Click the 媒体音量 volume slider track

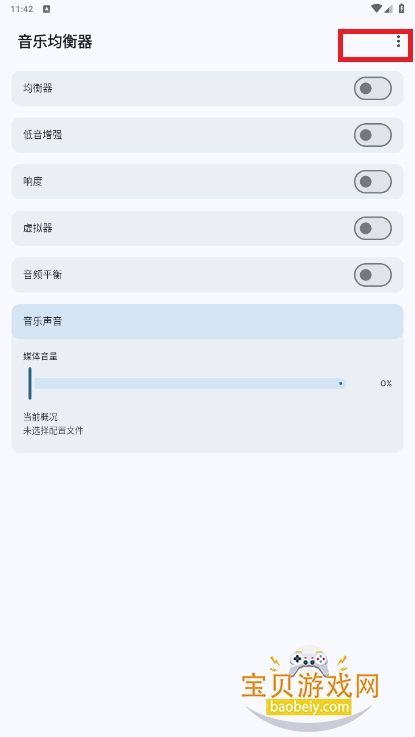tap(190, 384)
